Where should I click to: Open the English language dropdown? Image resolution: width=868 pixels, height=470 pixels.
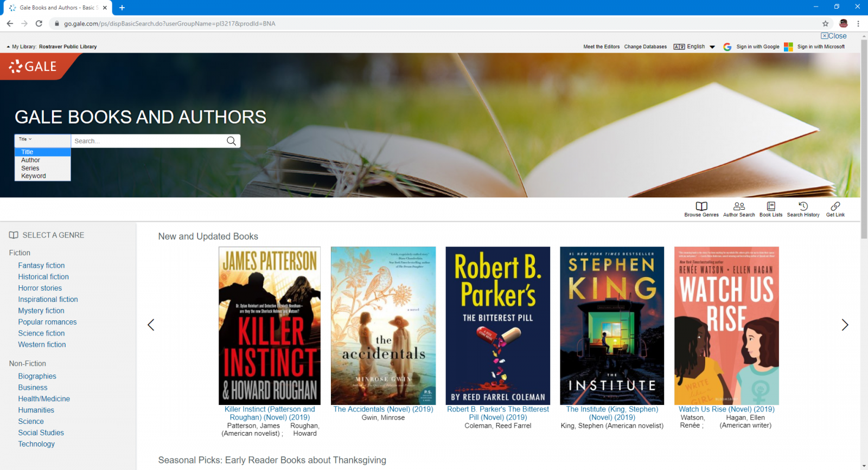[694, 47]
